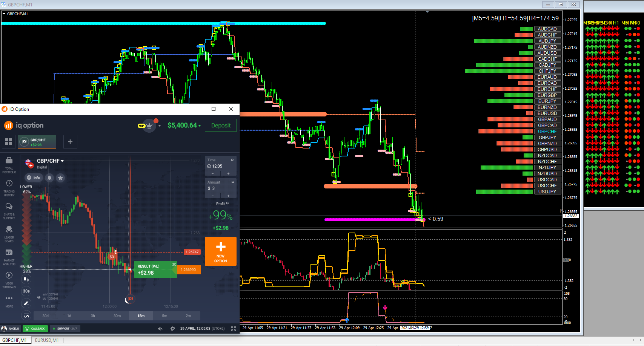
Task: Open GBP/CHF Info button
Action: [33, 178]
